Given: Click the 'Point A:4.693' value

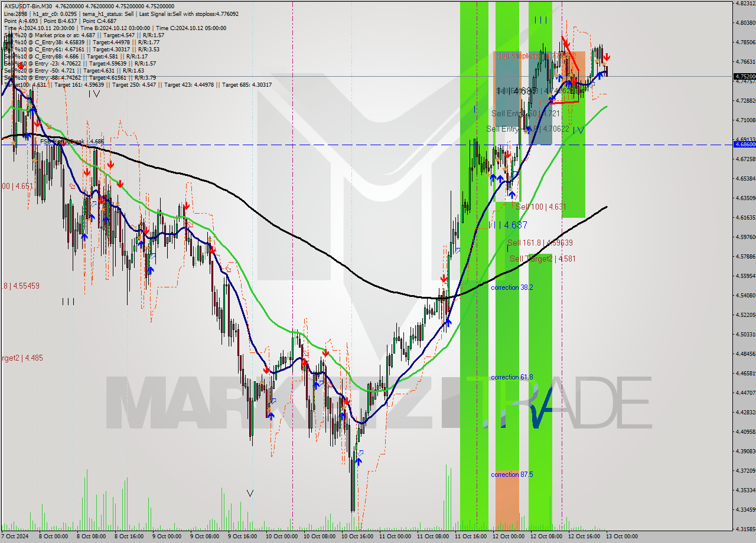Looking at the screenshot, I should pos(21,21).
